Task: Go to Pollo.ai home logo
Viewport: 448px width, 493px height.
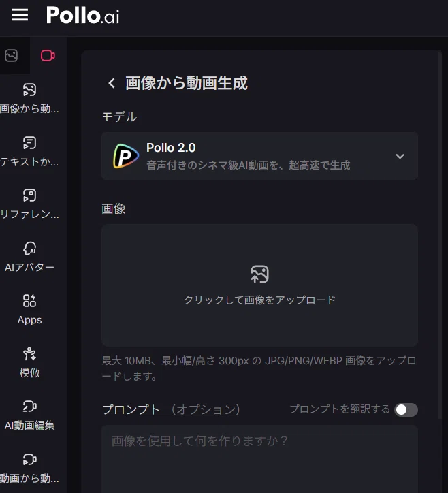Action: tap(82, 15)
